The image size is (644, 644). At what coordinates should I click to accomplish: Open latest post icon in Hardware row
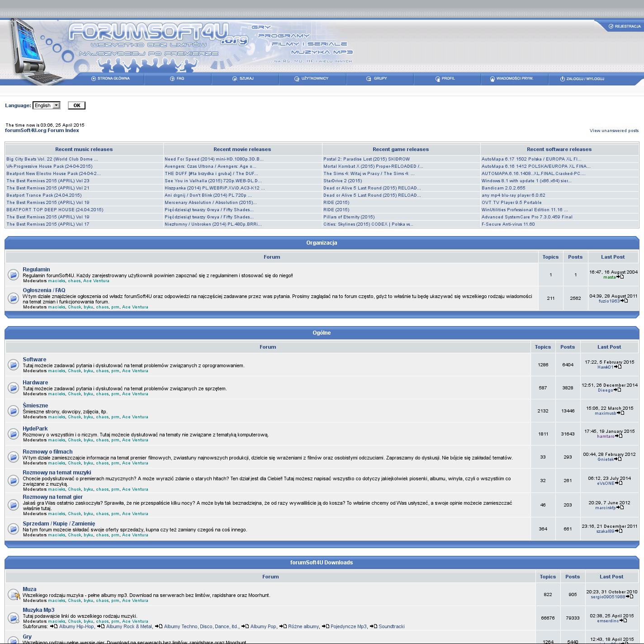point(618,390)
